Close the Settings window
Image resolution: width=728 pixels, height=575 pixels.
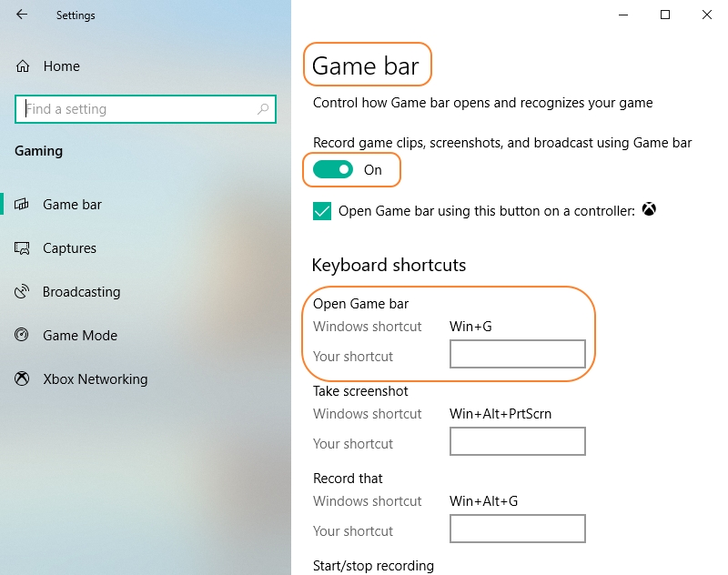(707, 15)
